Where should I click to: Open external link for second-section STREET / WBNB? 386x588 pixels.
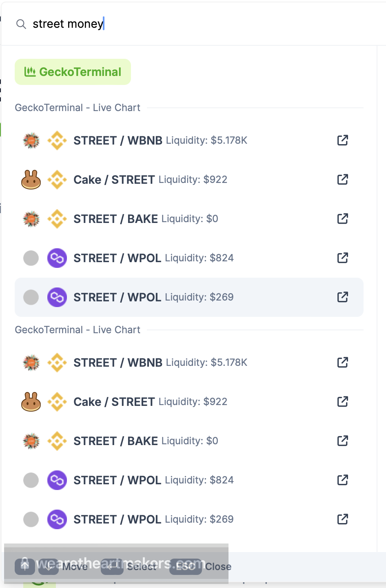coord(343,362)
